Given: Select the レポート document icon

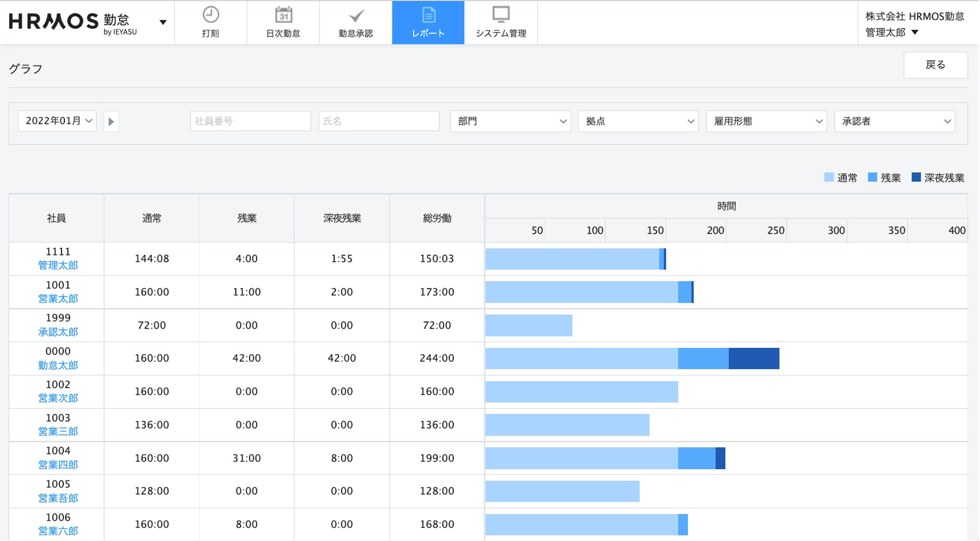Looking at the screenshot, I should (428, 16).
